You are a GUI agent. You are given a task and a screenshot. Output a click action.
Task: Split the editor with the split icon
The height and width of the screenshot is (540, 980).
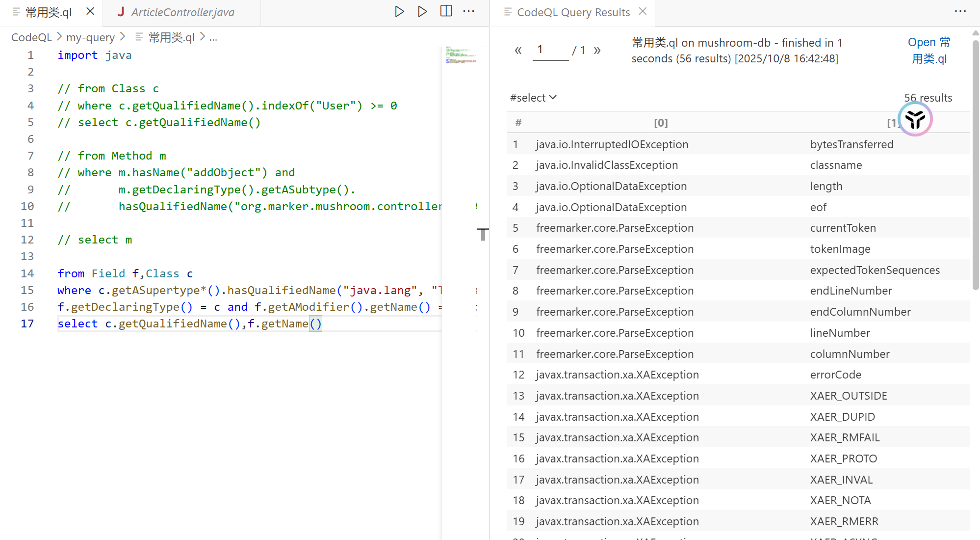coord(446,11)
